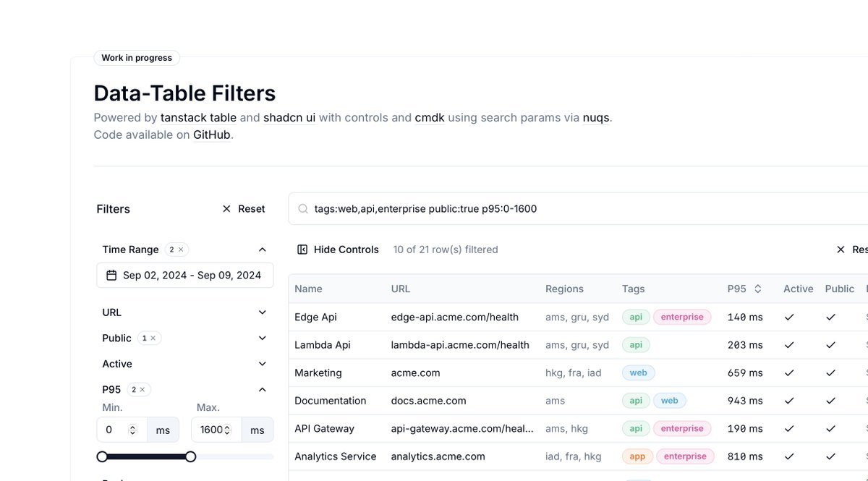Click the "Work in progress" badge
Viewport: 868px width, 481px height.
tap(137, 58)
